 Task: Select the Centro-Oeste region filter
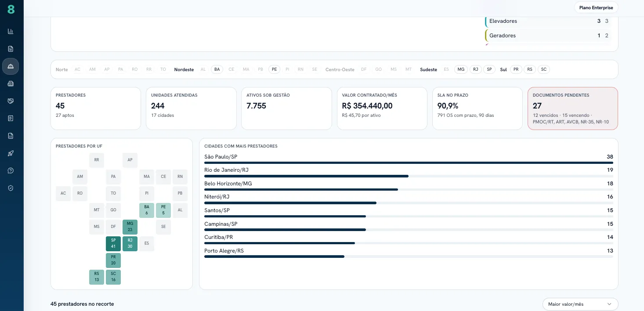pyautogui.click(x=340, y=69)
